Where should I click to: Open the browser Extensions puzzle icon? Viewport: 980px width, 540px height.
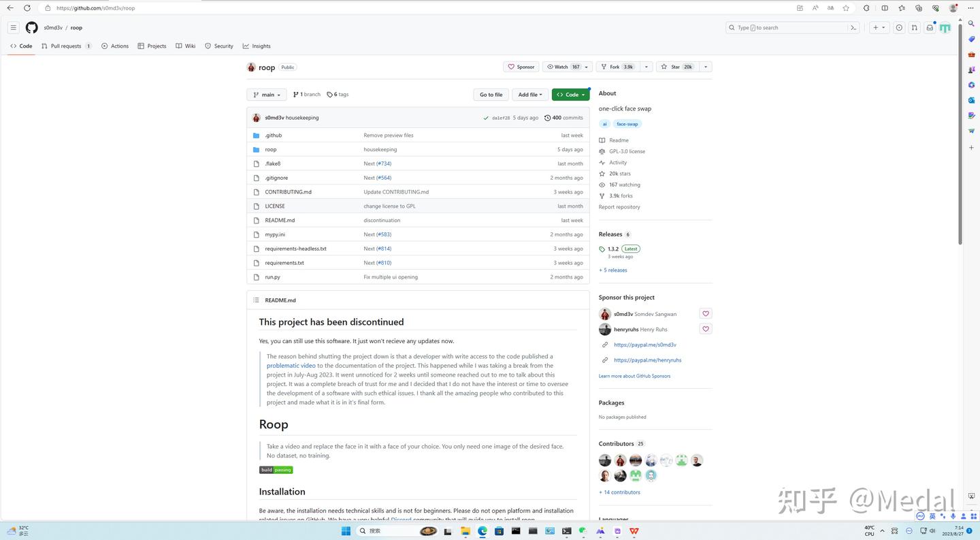[x=866, y=8]
